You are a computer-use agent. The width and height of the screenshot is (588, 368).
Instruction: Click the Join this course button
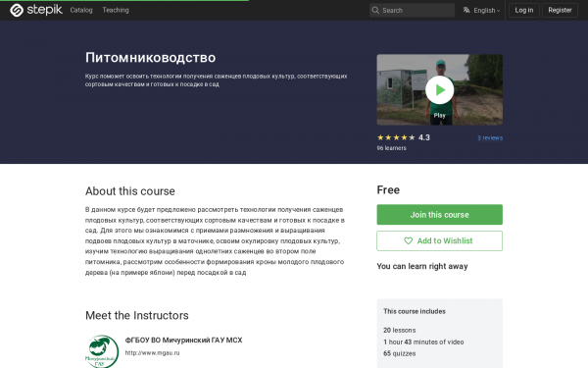coord(439,214)
